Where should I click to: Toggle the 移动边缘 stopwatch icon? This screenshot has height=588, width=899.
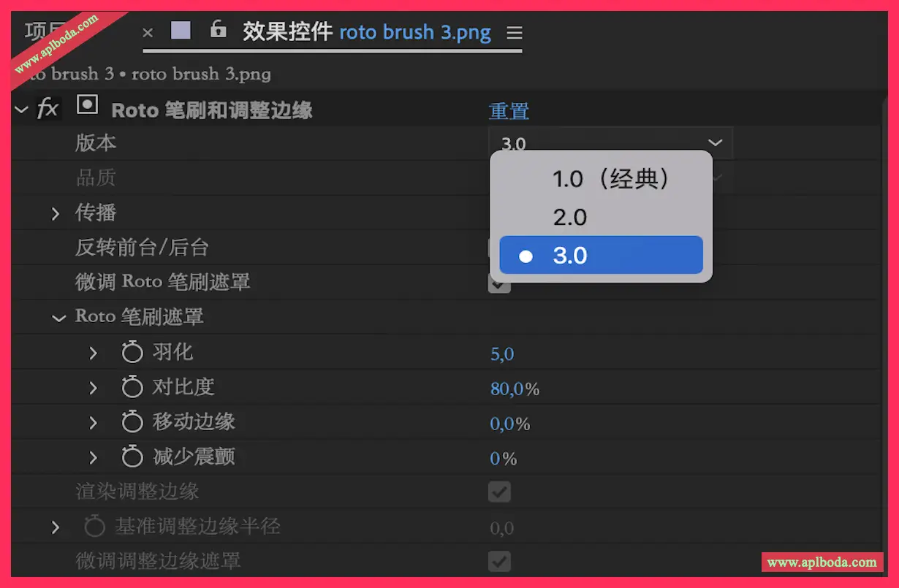click(132, 422)
